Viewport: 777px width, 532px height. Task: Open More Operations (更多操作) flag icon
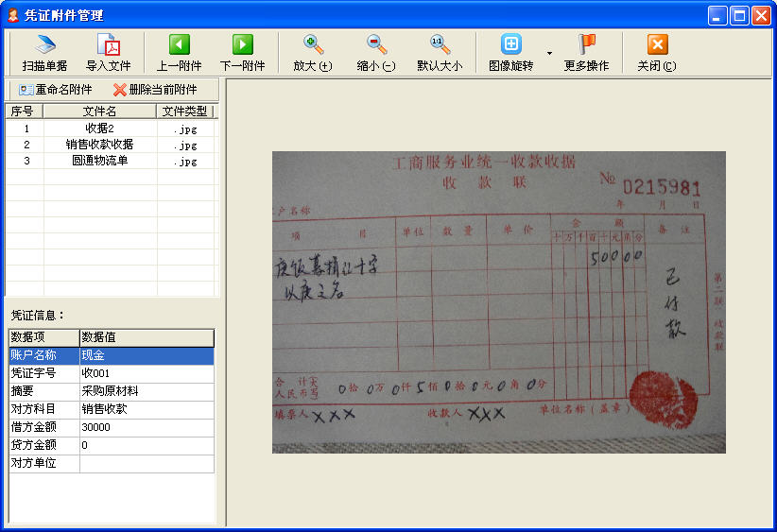click(x=586, y=44)
